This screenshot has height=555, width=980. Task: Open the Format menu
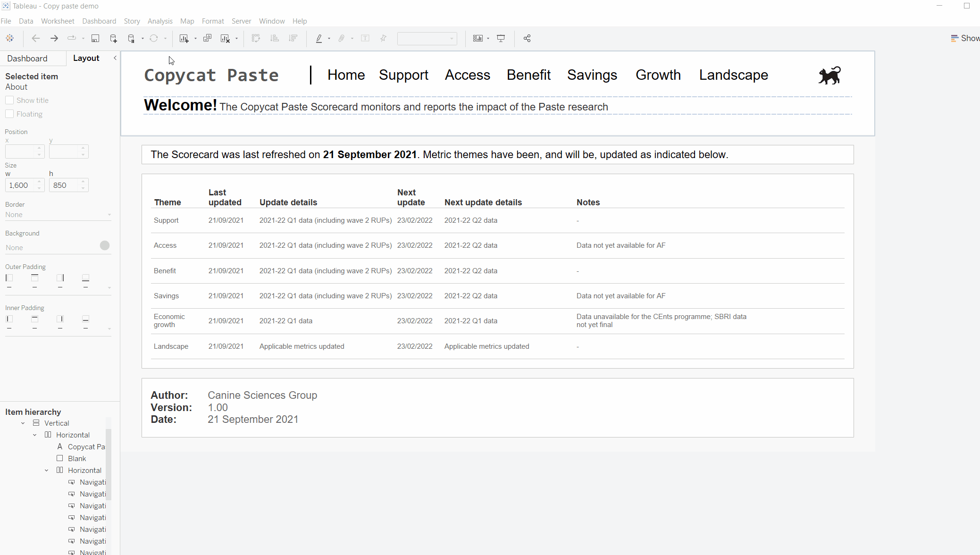click(213, 21)
